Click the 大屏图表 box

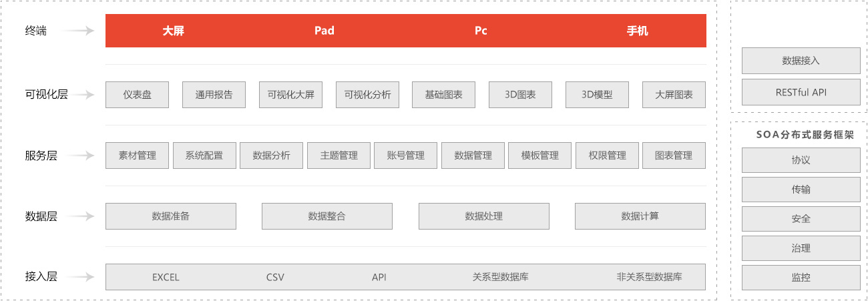coord(674,95)
